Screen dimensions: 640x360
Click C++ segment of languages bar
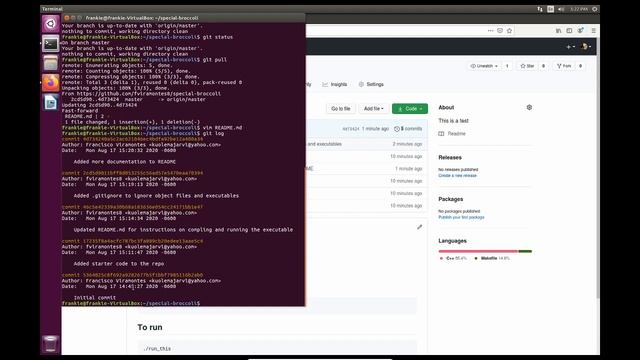tap(478, 251)
